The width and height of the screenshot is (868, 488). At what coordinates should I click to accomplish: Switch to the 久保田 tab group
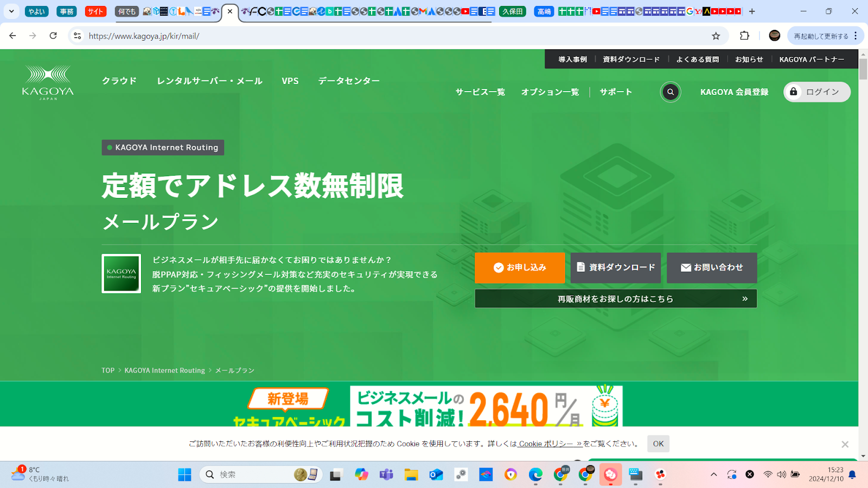513,11
